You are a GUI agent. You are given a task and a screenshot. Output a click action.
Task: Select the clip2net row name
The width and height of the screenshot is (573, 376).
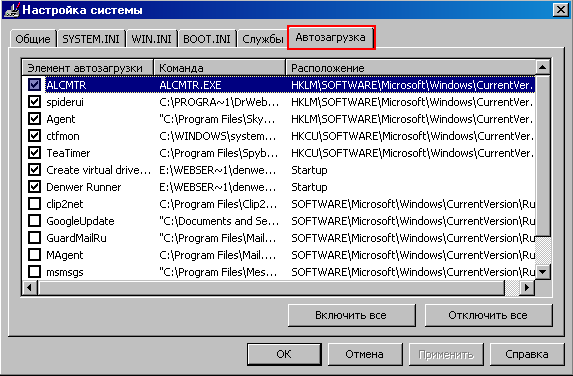(x=65, y=204)
